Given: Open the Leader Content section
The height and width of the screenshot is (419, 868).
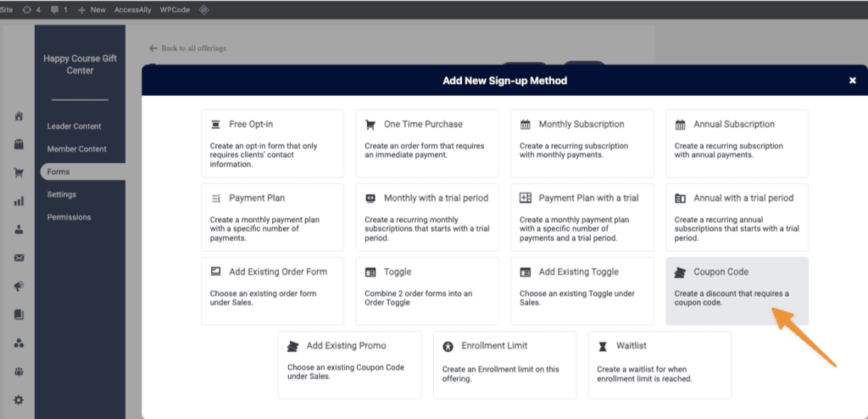Looking at the screenshot, I should click(74, 126).
